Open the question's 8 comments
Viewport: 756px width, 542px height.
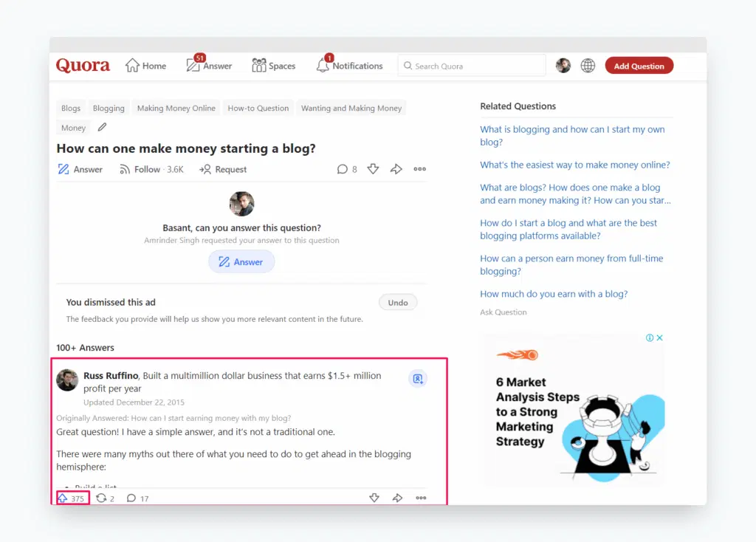[x=347, y=169]
